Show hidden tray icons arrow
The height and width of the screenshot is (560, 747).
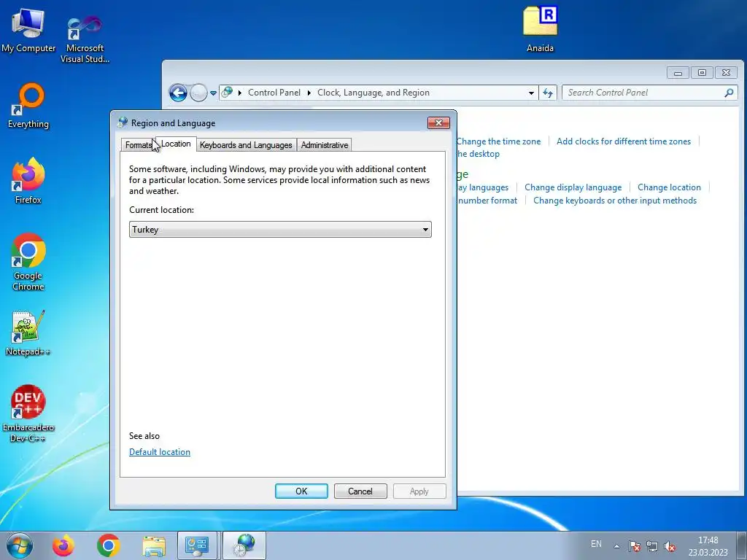tap(616, 546)
